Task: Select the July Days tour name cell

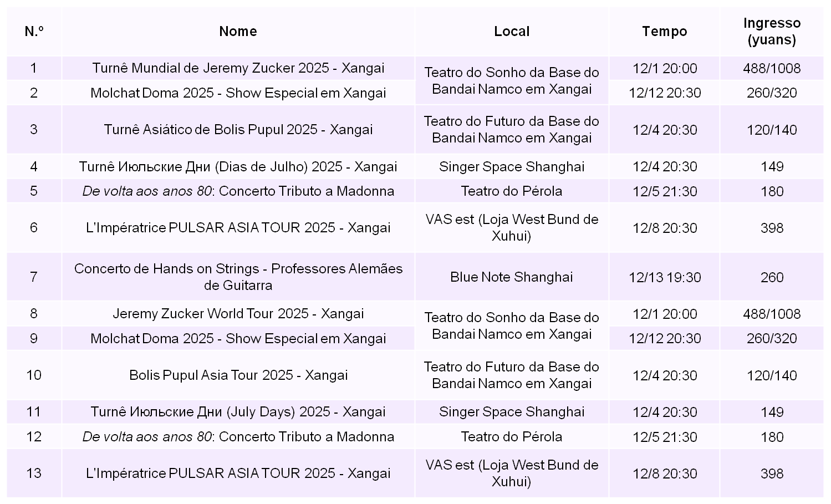Action: [238, 412]
